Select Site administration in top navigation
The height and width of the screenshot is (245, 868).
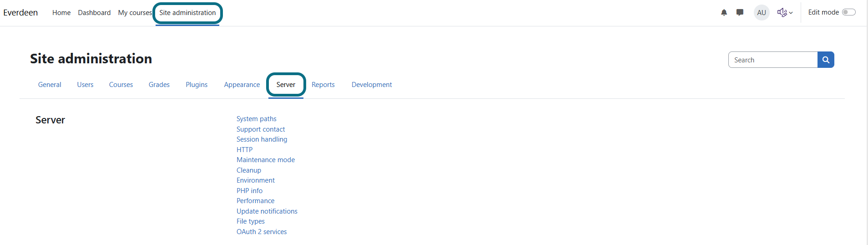(187, 13)
